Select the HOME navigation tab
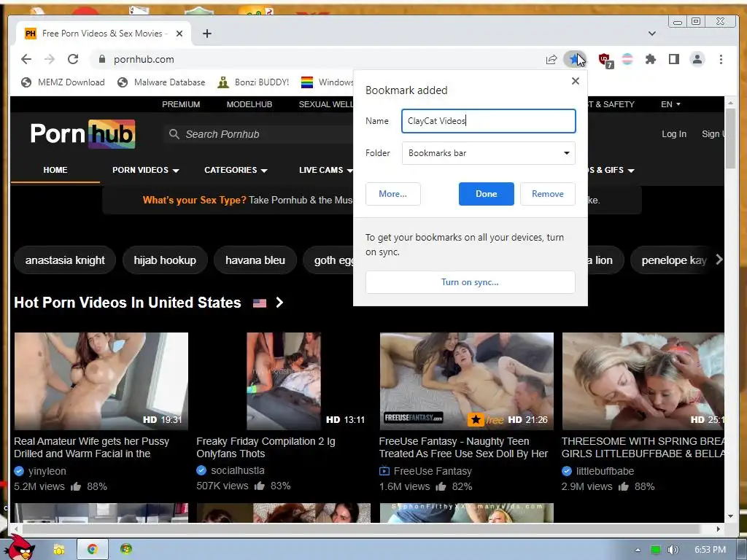 point(55,170)
